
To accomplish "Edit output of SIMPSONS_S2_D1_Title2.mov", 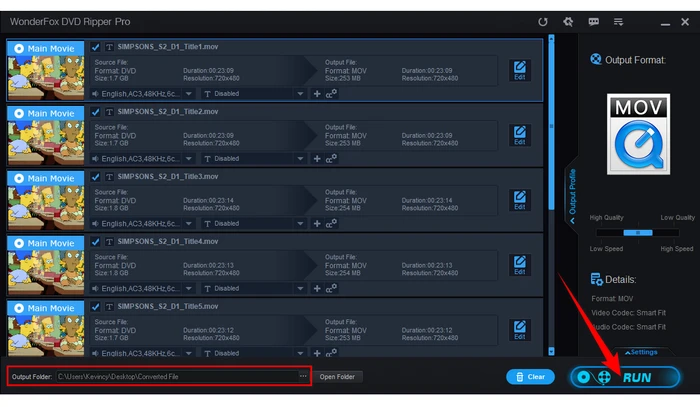I will click(520, 135).
